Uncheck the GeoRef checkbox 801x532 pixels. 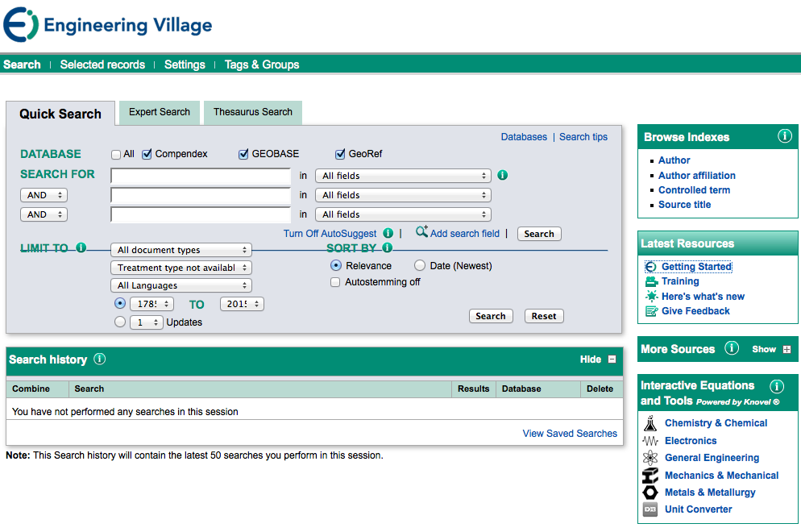pyautogui.click(x=340, y=154)
